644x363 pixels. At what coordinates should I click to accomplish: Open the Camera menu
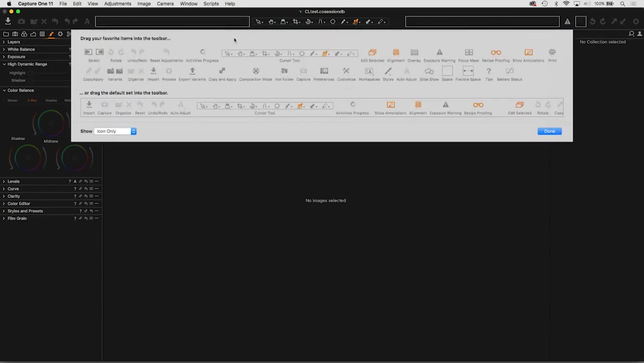click(165, 4)
